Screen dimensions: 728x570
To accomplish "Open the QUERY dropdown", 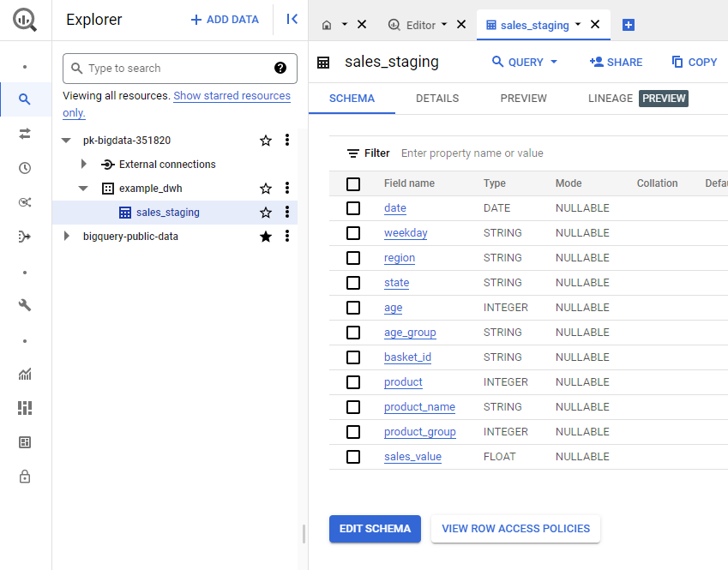I will point(523,62).
